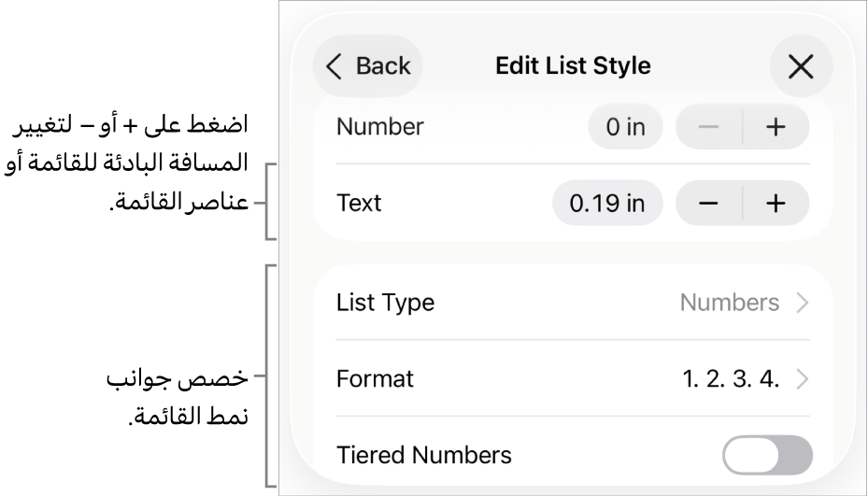This screenshot has height=496, width=868.
Task: Choose the 1. 2. 3. 4. format value
Action: (x=731, y=379)
